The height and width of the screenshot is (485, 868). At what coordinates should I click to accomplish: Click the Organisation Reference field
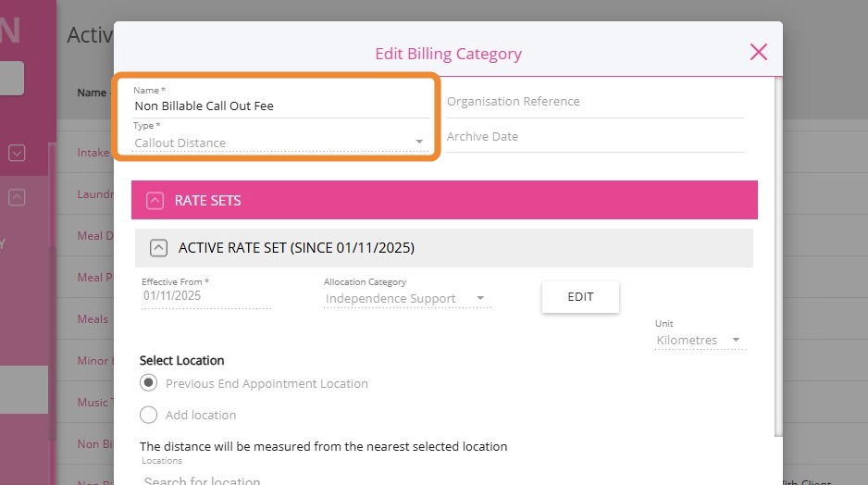[594, 102]
